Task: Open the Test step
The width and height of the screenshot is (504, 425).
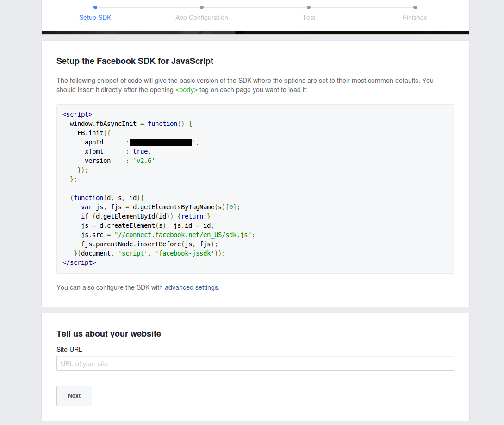Action: [309, 18]
